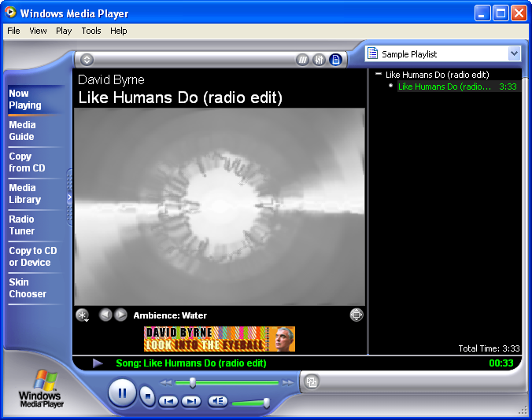Screen dimensions: 532x420
Task: Click the David Byrne artist text
Action: pyautogui.click(x=111, y=79)
